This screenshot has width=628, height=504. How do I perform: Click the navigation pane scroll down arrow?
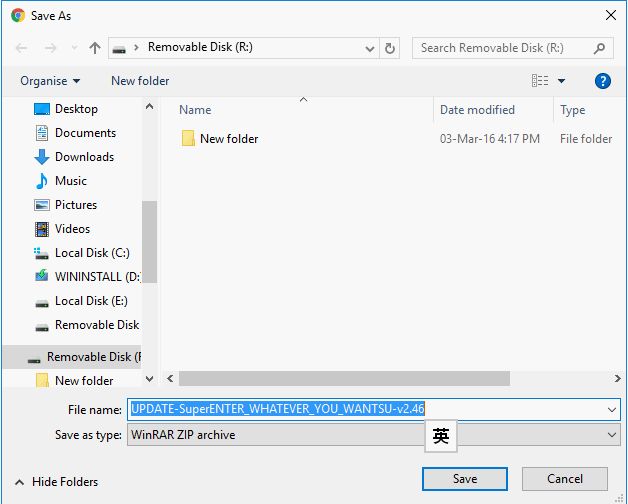point(149,379)
